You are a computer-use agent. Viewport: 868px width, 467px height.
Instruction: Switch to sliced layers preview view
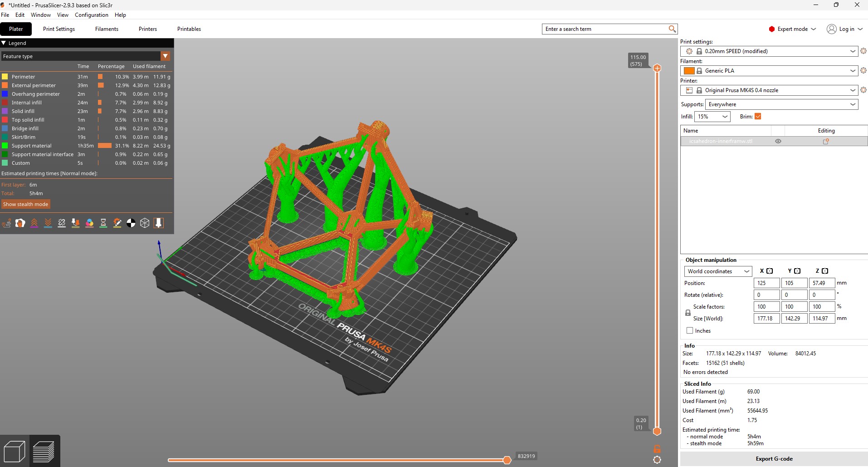point(44,452)
